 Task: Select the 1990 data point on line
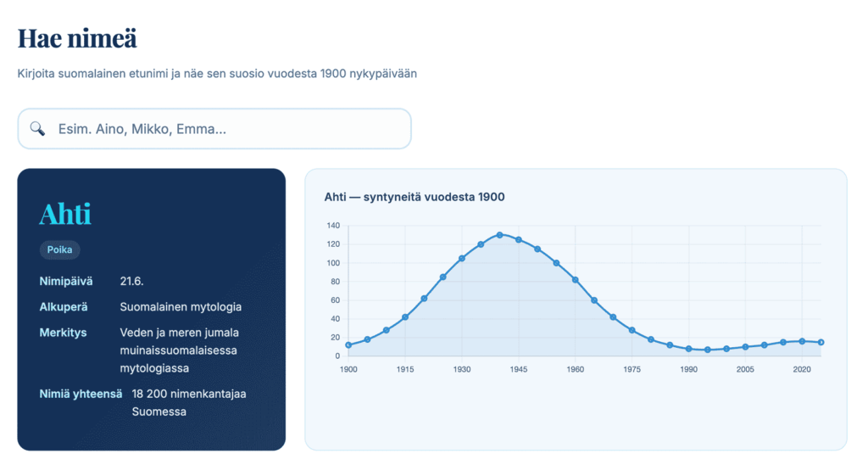689,349
